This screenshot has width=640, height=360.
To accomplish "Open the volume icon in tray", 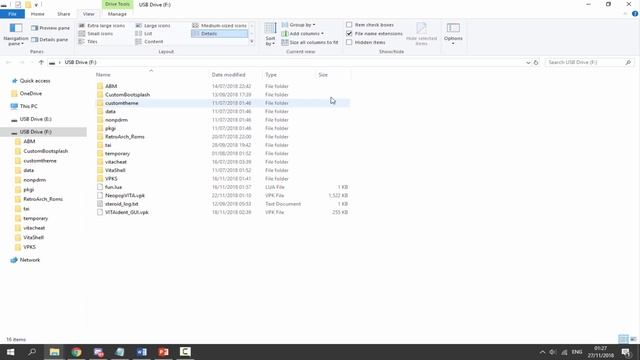I will point(553,352).
